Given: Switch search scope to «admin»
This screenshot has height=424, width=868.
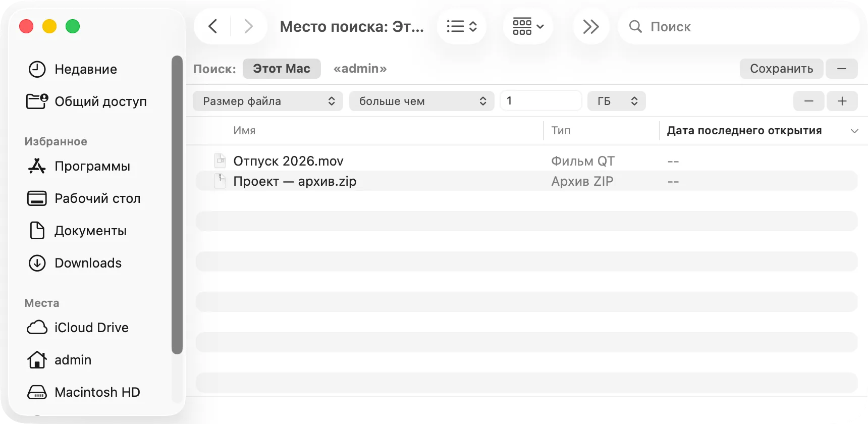Looking at the screenshot, I should tap(360, 69).
